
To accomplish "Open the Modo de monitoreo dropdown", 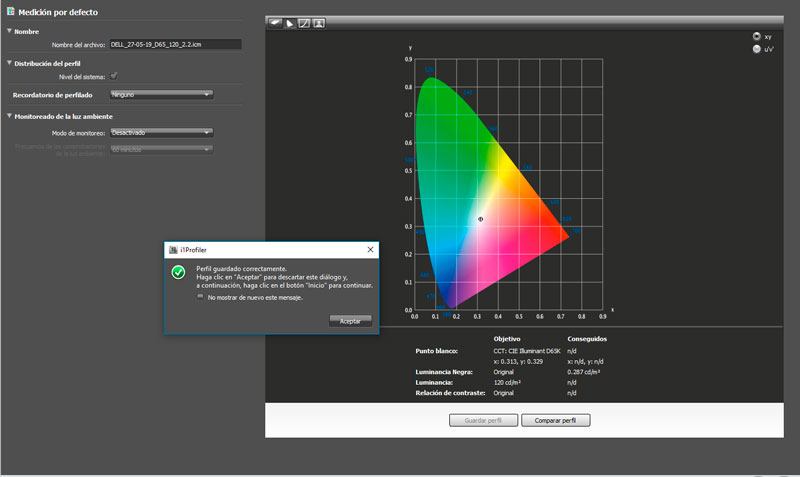I will click(161, 132).
